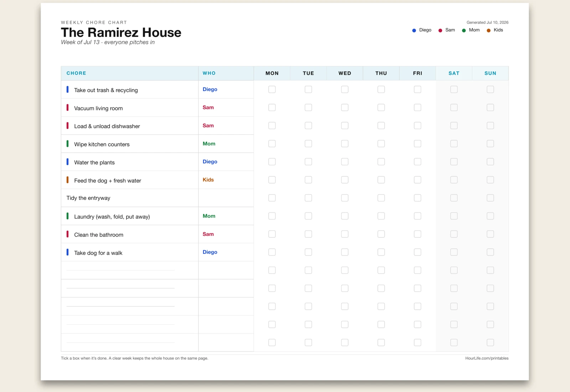
Task: Click 'Take dog for a walk' text
Action: pos(98,253)
